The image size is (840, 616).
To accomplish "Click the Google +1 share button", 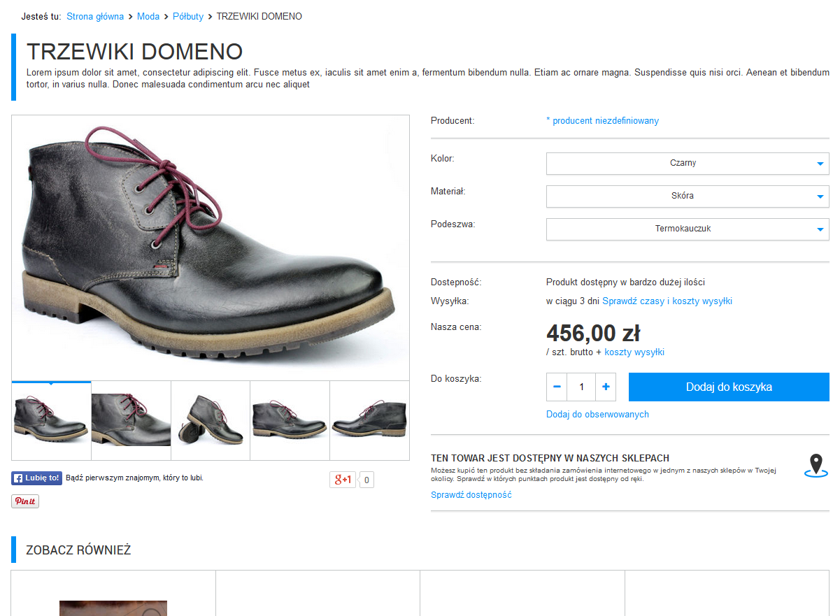I will [x=343, y=480].
